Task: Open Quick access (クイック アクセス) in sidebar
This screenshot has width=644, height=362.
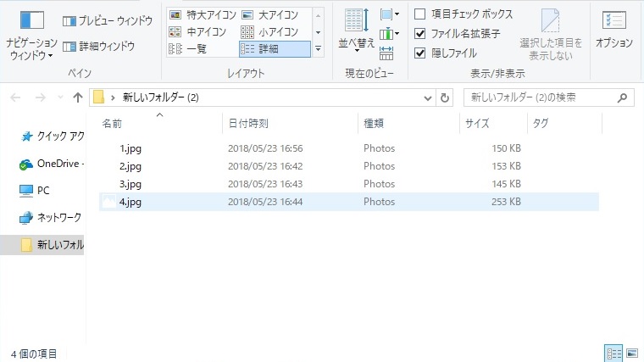Action: (53, 136)
